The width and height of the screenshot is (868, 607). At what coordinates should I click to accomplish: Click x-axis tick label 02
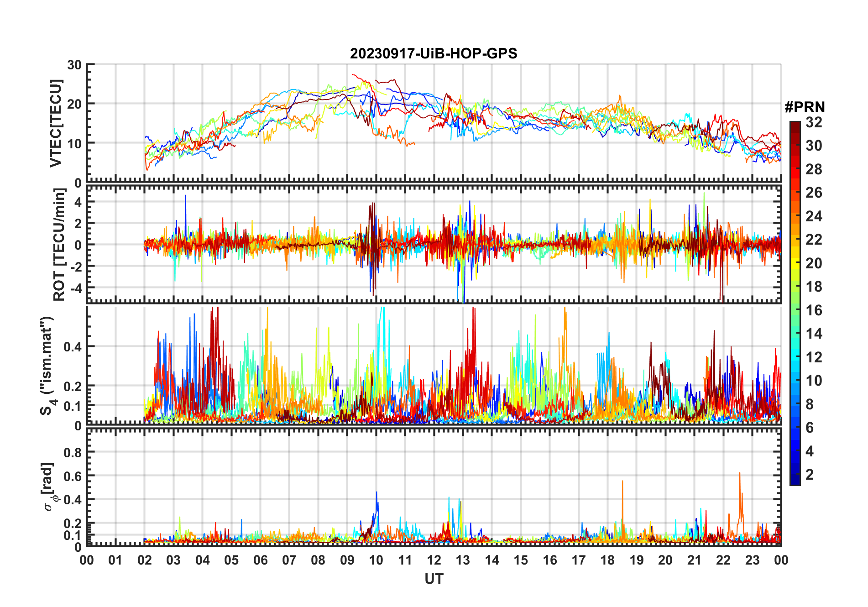click(x=145, y=560)
